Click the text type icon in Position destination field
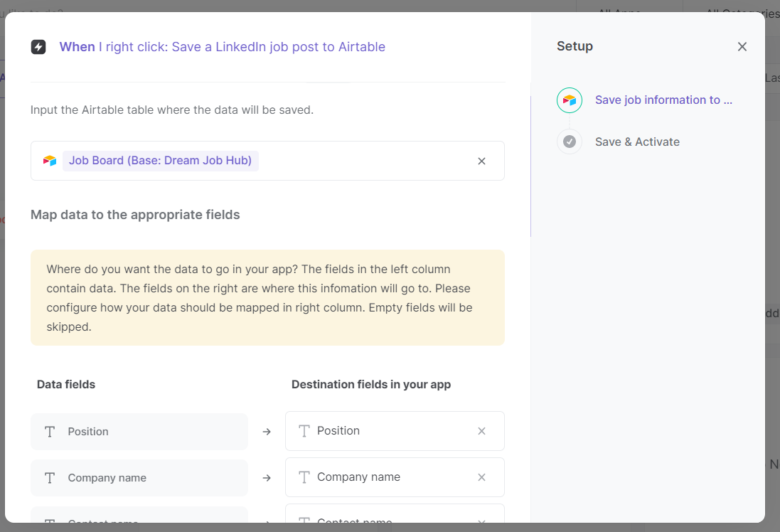This screenshot has height=532, width=780. tap(304, 431)
